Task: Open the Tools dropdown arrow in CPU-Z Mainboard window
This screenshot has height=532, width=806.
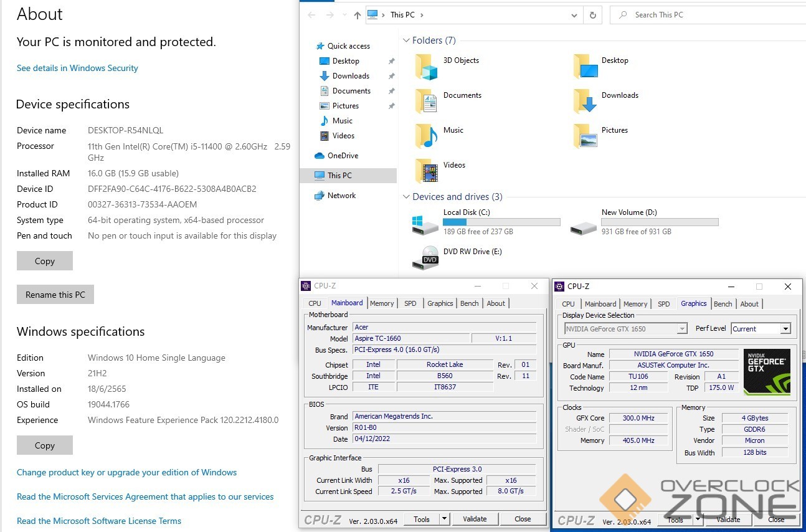Action: pos(444,519)
